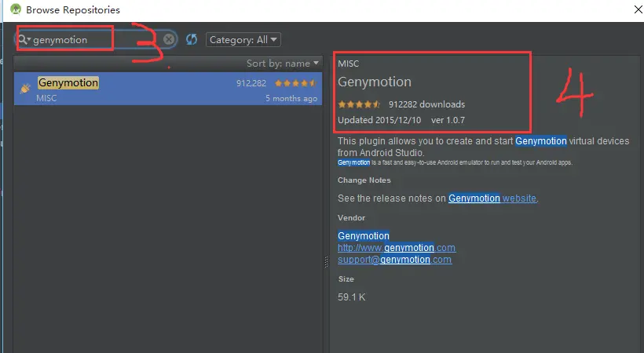Click the Genymotion vendor name

(364, 236)
